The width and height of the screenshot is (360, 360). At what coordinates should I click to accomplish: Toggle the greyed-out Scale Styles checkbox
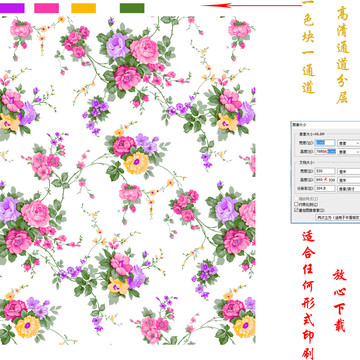tap(296, 199)
